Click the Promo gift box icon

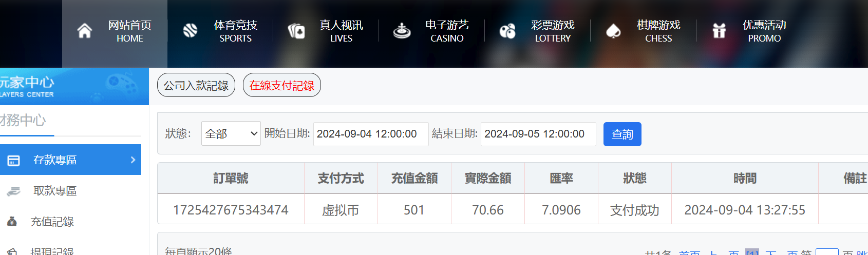719,31
